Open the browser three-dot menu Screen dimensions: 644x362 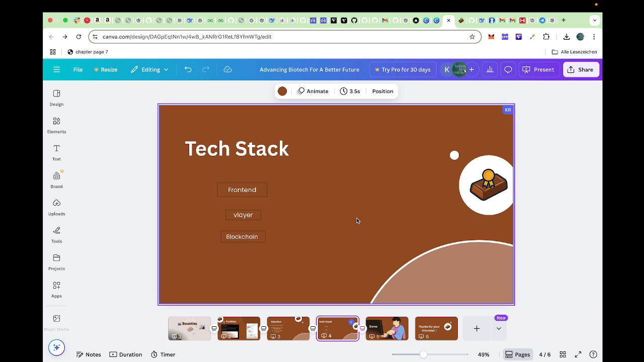coord(594,37)
